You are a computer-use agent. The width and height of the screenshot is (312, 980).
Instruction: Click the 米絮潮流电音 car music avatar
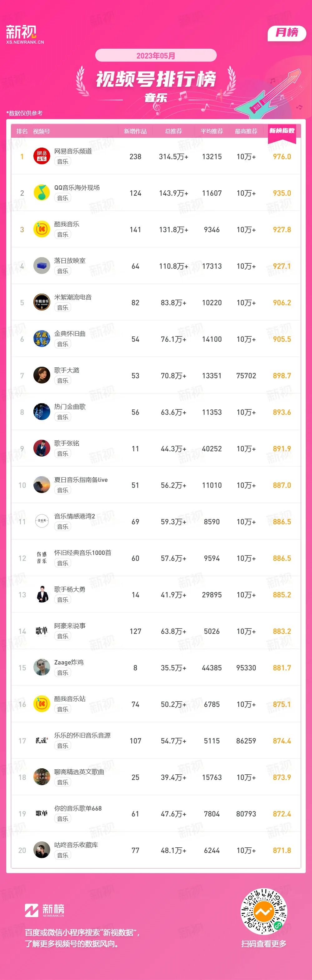click(42, 302)
